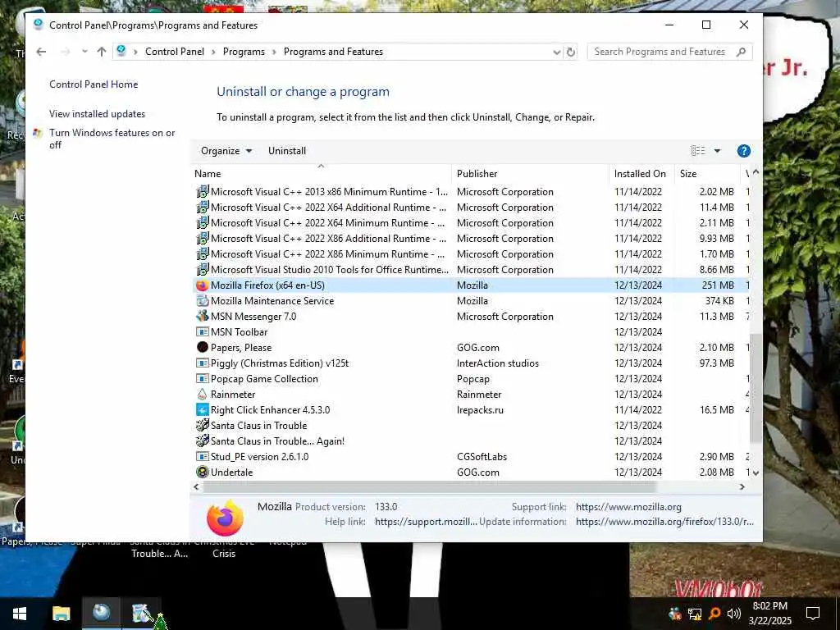
Task: Click the 97.3 MB size cell
Action: click(x=716, y=363)
